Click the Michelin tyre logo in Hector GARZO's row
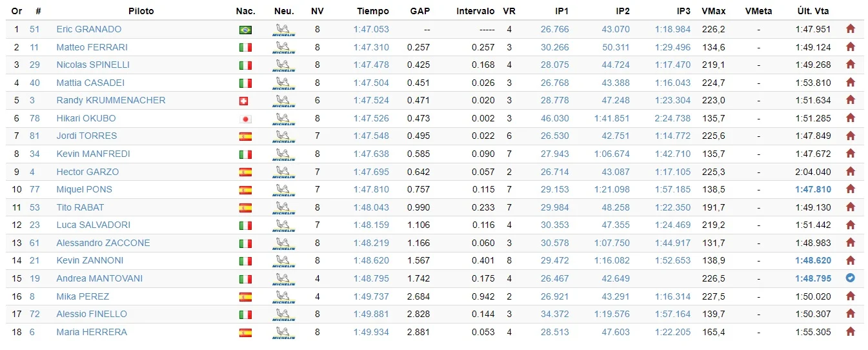This screenshot has height=350, width=868. click(284, 172)
